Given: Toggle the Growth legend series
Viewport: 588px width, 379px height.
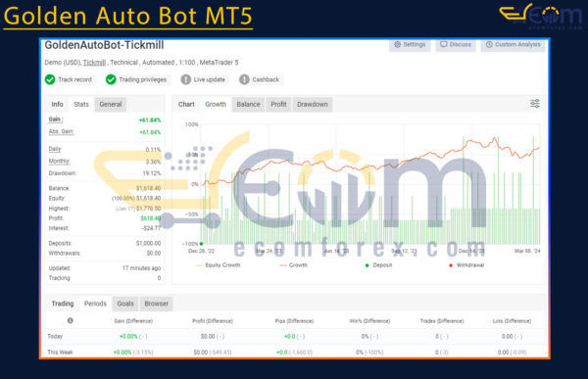Looking at the screenshot, I should 293,265.
